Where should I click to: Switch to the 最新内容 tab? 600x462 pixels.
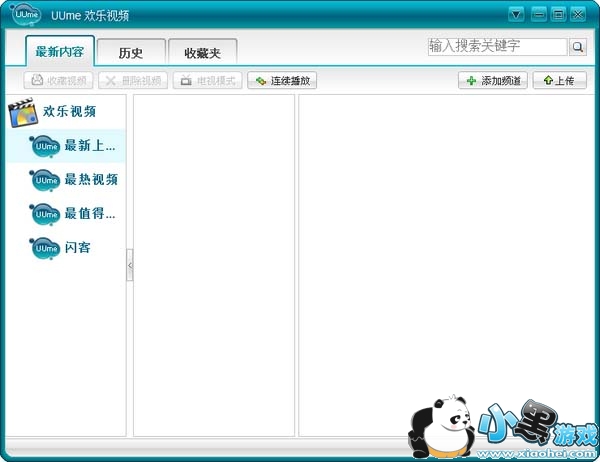tap(60, 51)
